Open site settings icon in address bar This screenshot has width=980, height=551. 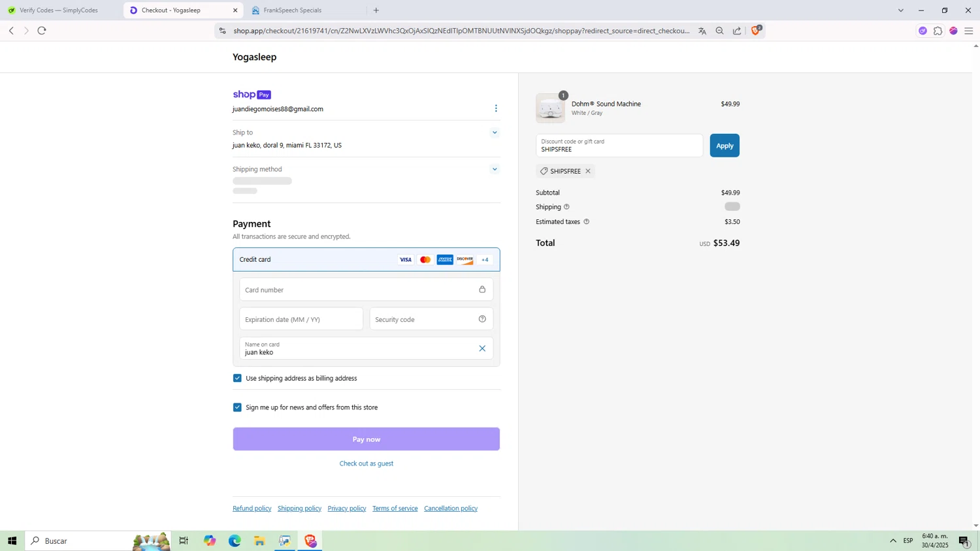click(x=222, y=31)
